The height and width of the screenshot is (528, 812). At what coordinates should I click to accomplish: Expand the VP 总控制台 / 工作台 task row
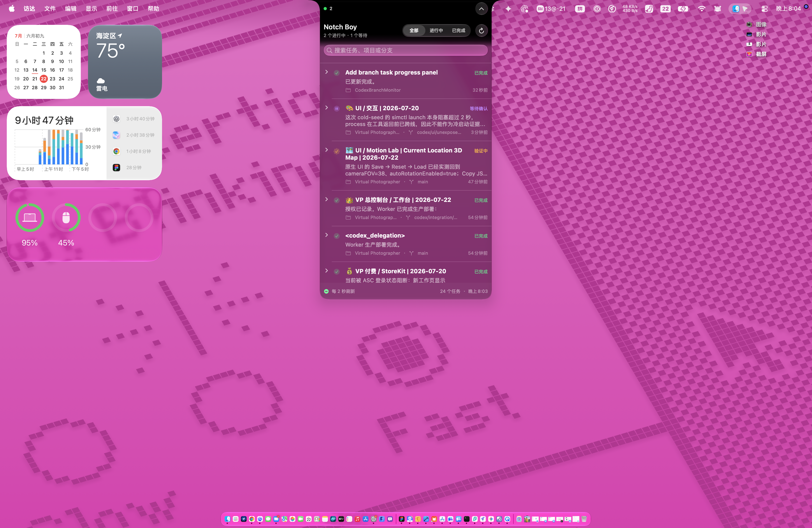pyautogui.click(x=327, y=199)
